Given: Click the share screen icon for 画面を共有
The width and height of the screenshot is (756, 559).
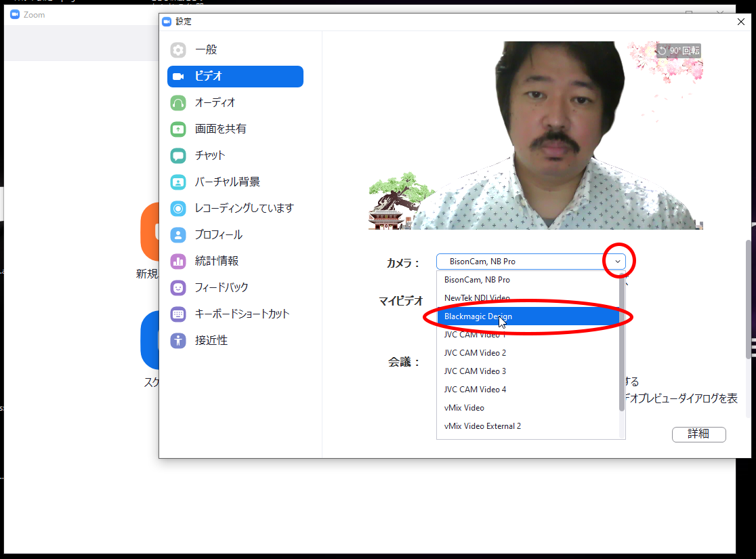Looking at the screenshot, I should pos(178,129).
